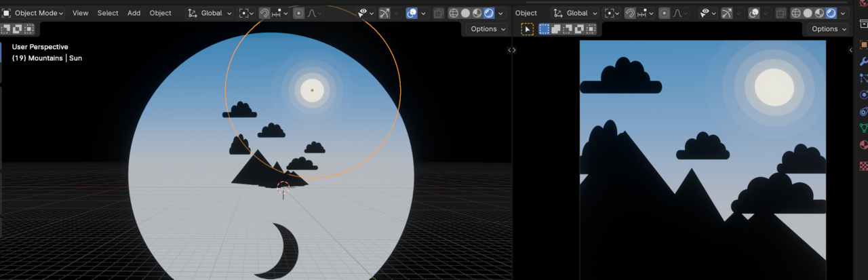Expand Global transform orientation in left viewport

(210, 13)
